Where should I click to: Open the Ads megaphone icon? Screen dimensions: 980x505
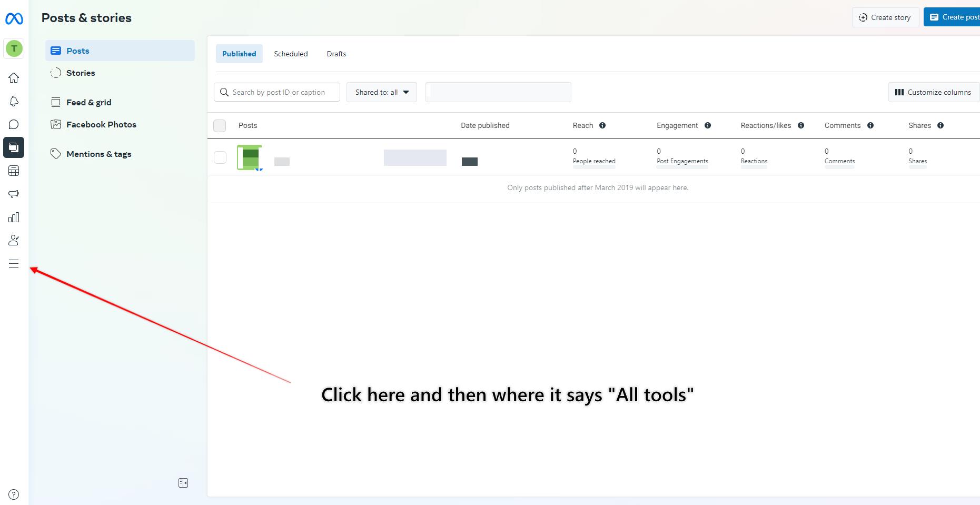pos(14,194)
